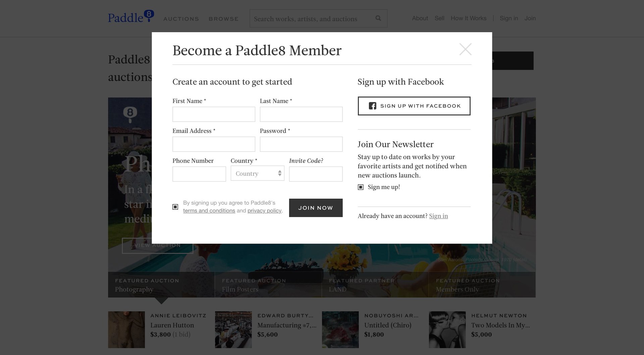644x355 pixels.
Task: Open the terms and conditions link
Action: tap(209, 211)
